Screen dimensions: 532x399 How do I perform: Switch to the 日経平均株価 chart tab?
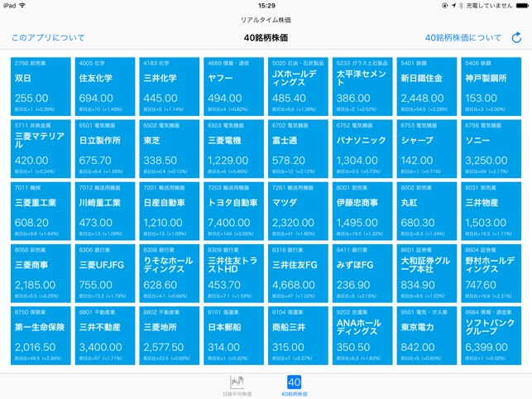point(237,386)
